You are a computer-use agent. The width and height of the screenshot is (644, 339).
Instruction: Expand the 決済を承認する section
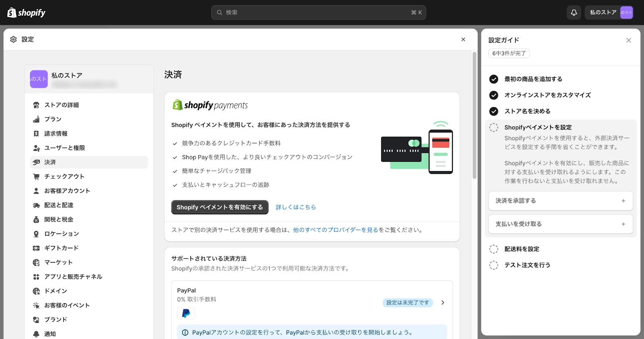click(561, 201)
